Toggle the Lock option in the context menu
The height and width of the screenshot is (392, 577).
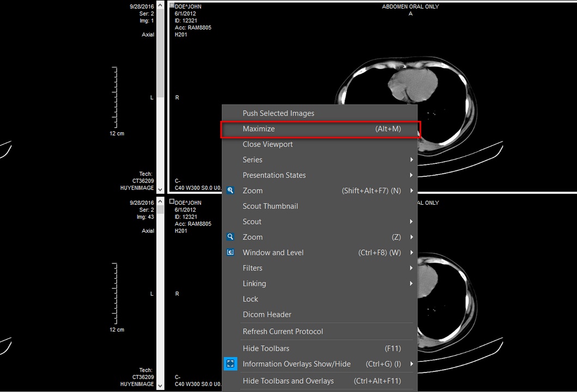coord(251,299)
